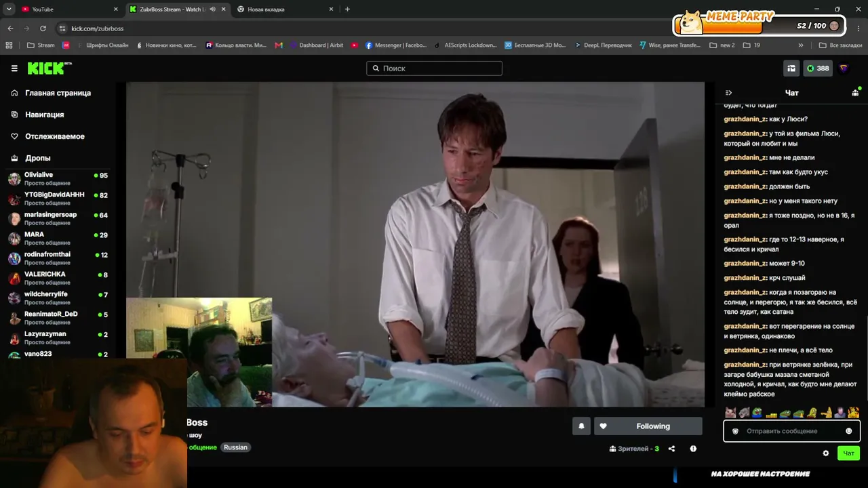Open a new browser tab
This screenshot has width=868, height=488.
tap(347, 9)
